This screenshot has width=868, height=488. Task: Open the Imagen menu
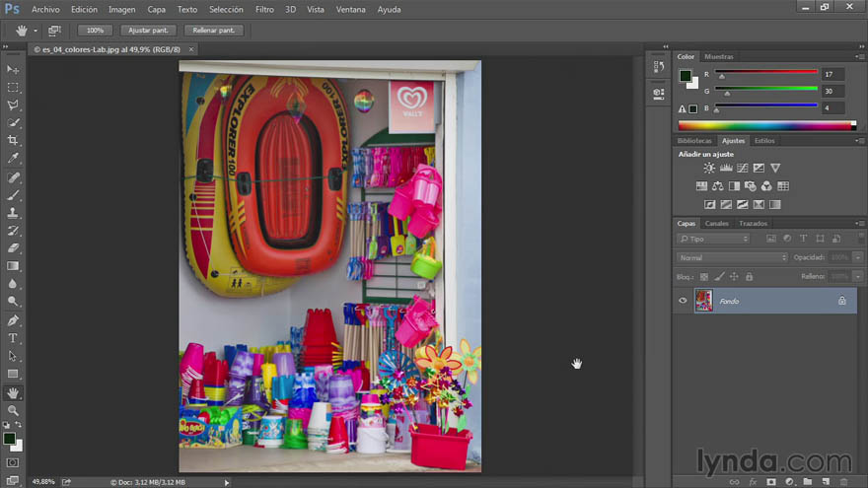click(x=121, y=10)
